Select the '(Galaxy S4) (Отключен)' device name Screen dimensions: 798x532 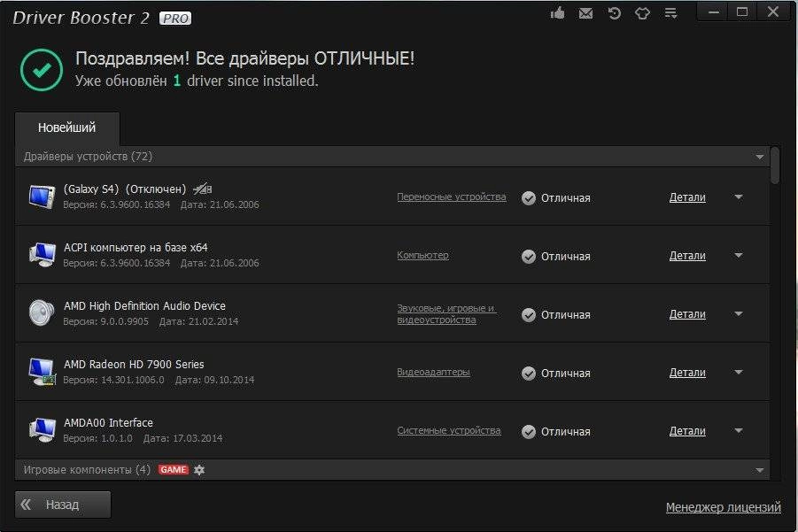coord(125,189)
